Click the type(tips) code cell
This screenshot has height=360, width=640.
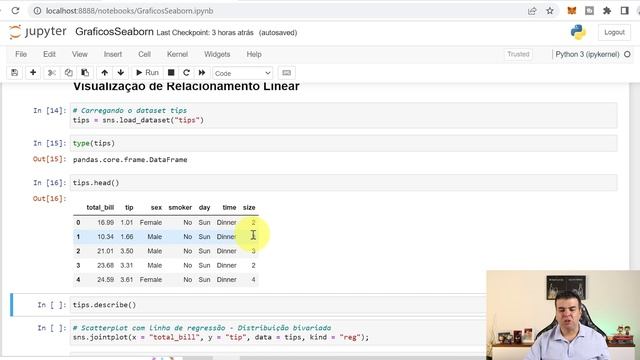point(343,143)
